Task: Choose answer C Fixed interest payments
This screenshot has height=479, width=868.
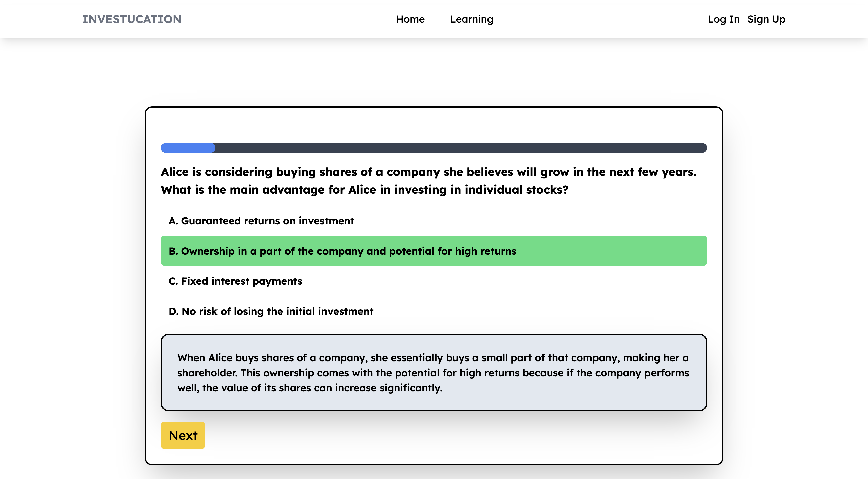Action: [x=235, y=281]
